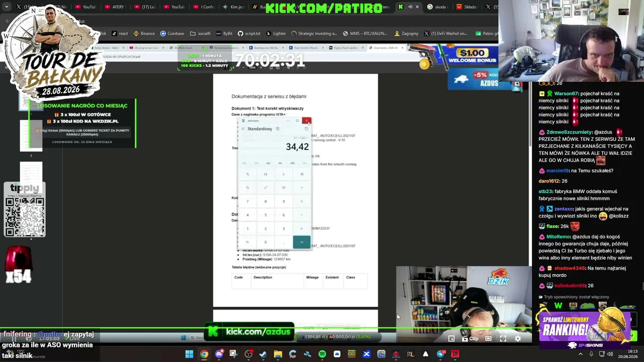Image resolution: width=644 pixels, height=362 pixels.
Task: Open File Explorer from the taskbar
Action: [278, 354]
